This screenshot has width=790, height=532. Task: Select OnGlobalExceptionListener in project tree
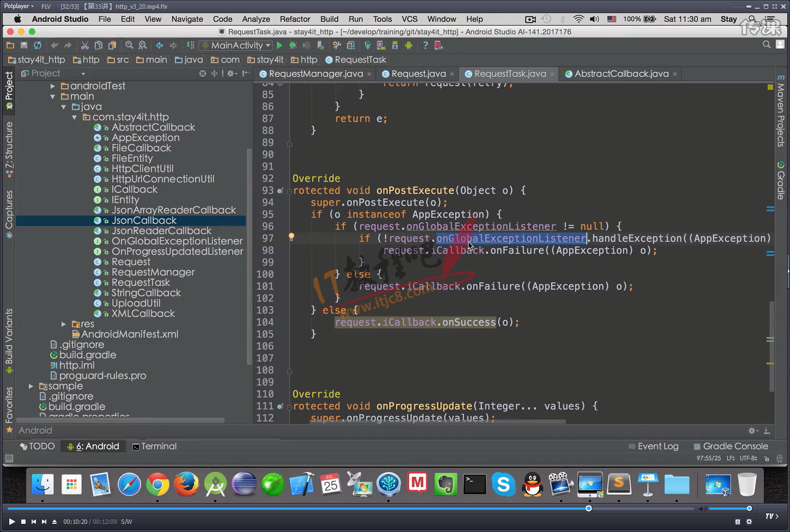pos(177,241)
